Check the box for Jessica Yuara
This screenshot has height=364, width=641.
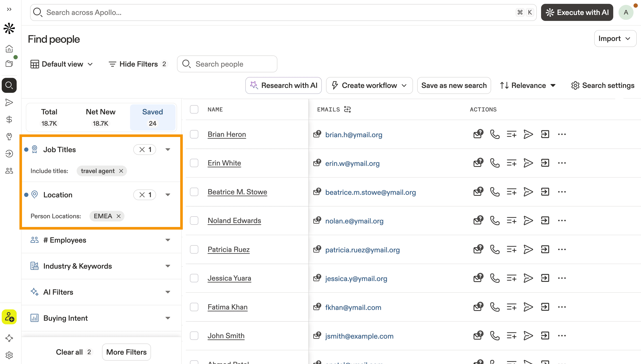coord(194,278)
